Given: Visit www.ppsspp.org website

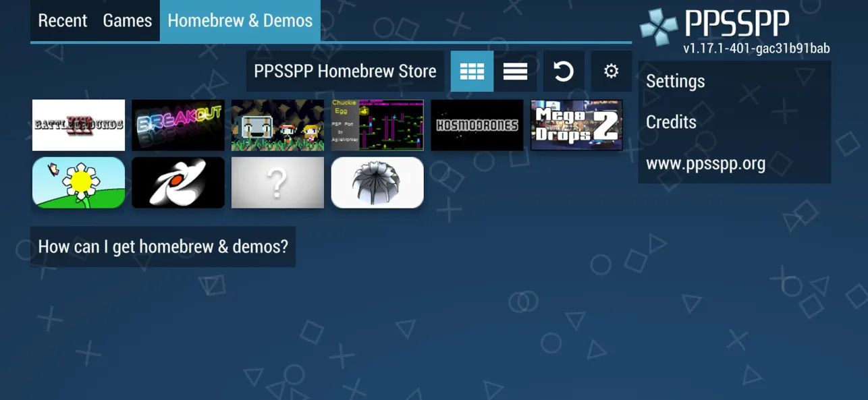Looking at the screenshot, I should [706, 163].
